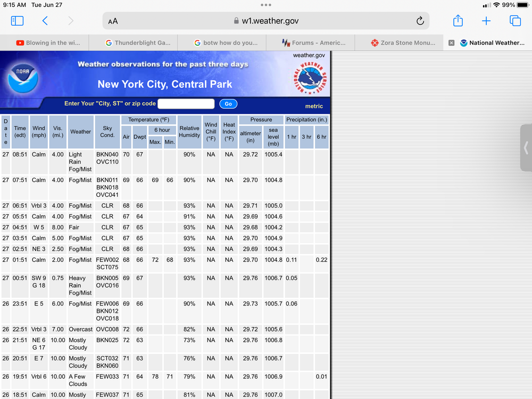Click the 82% relative humidity value
Viewport: 532px width, 399px height.
pyautogui.click(x=189, y=329)
